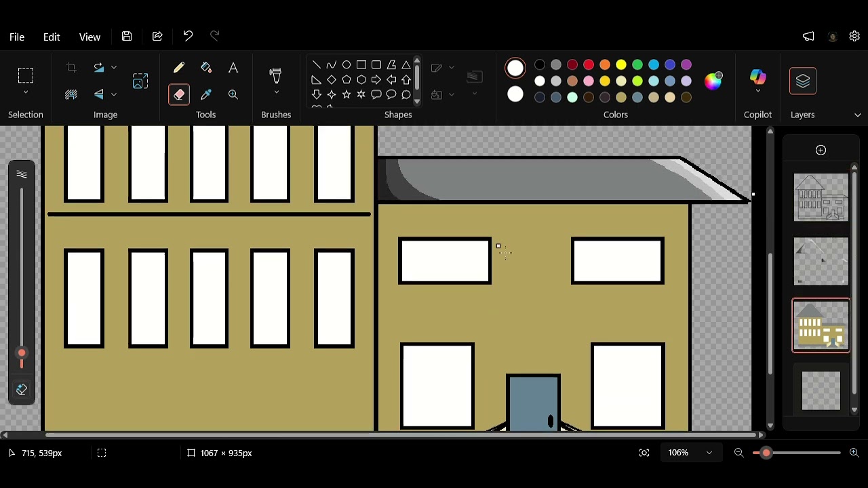Click the Share icon
This screenshot has width=868, height=488.
[157, 37]
